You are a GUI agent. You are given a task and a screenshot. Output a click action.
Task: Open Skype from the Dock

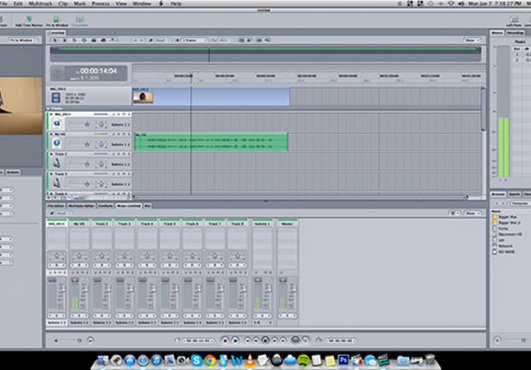coord(196,360)
